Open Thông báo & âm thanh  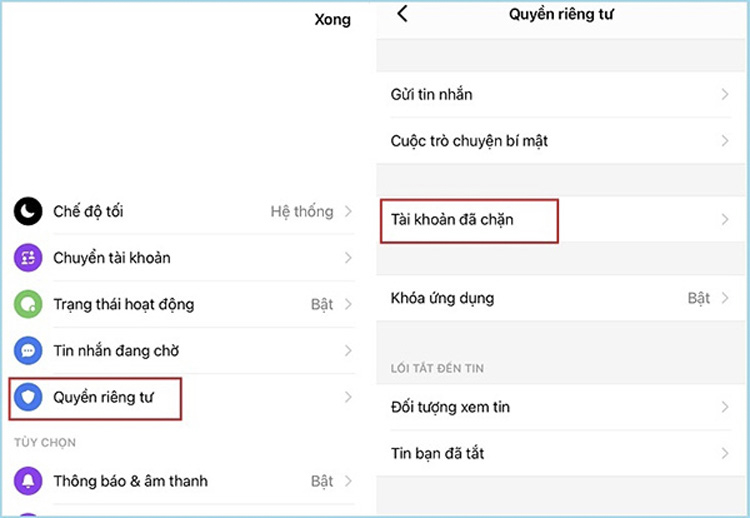coord(184,481)
